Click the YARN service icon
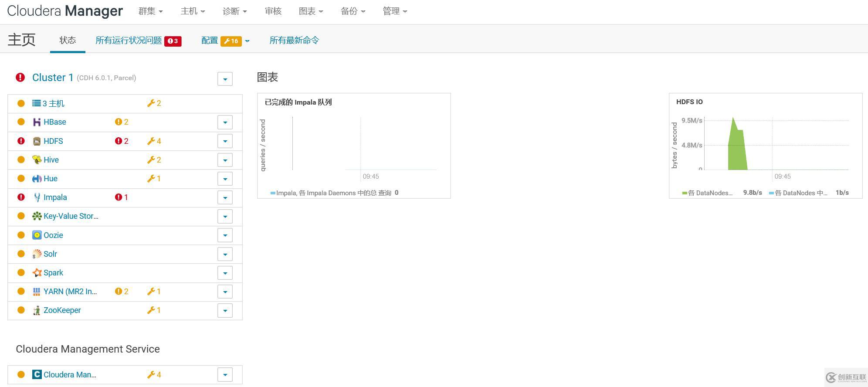 (x=37, y=292)
